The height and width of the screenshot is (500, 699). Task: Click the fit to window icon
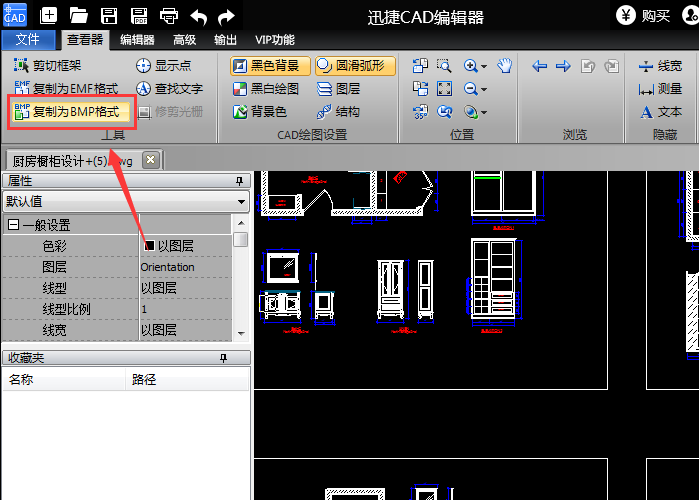coord(444,89)
